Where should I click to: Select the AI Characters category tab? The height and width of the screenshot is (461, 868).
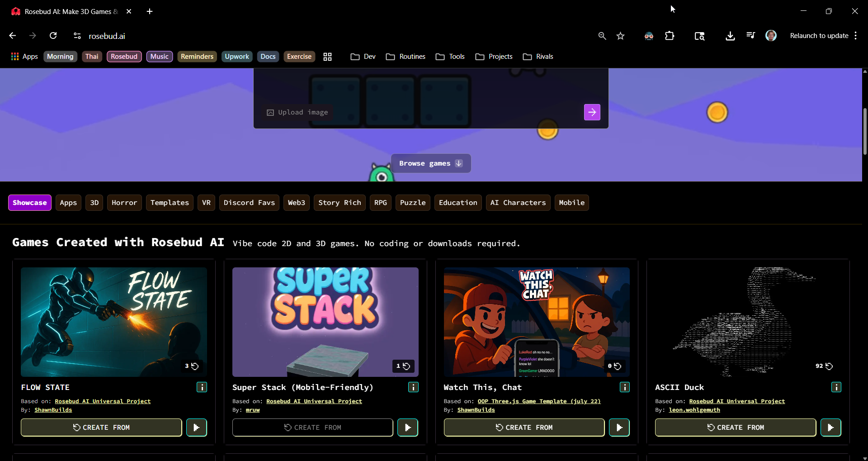point(518,203)
